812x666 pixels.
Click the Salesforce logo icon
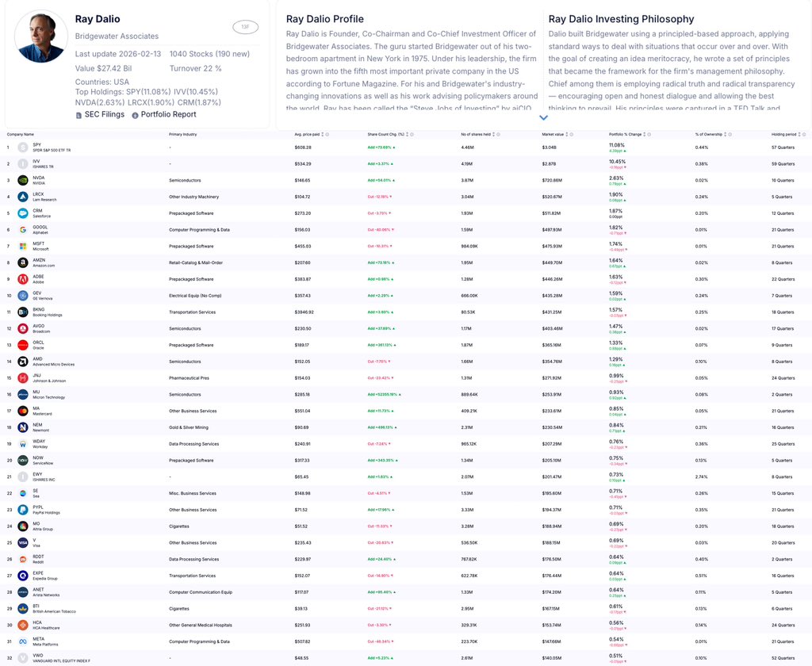pos(23,213)
